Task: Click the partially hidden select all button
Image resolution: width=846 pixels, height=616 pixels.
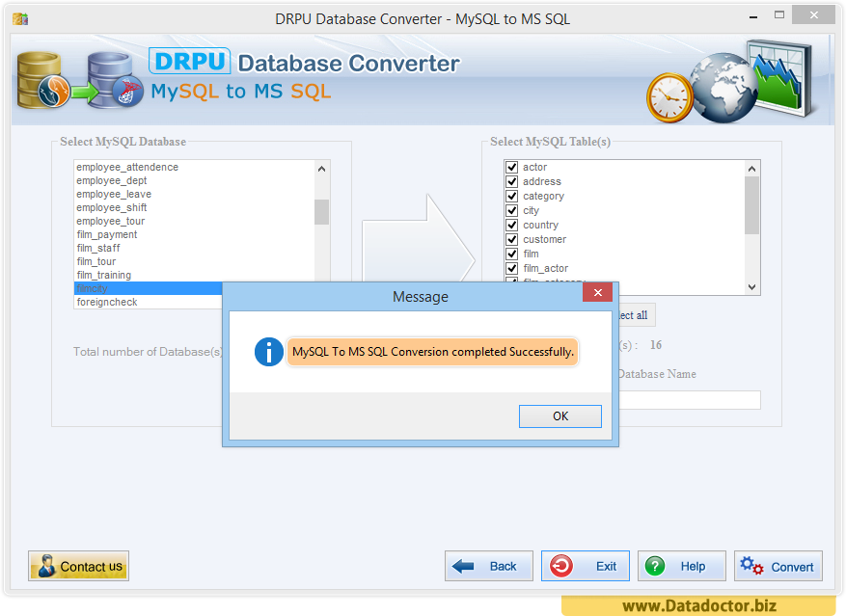Action: tap(637, 315)
